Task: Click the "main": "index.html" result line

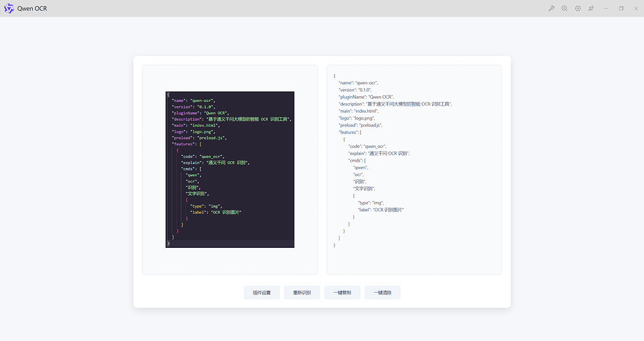Action: [358, 111]
